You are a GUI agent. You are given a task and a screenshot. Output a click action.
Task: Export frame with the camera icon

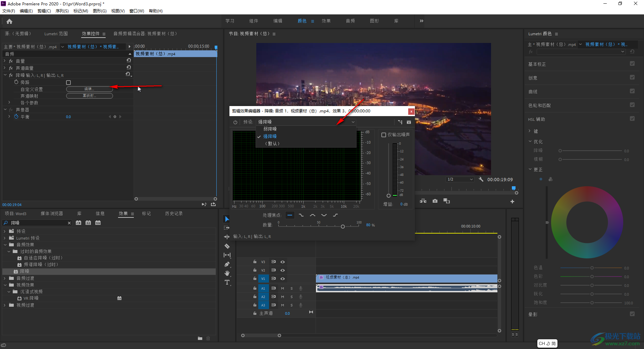point(435,201)
